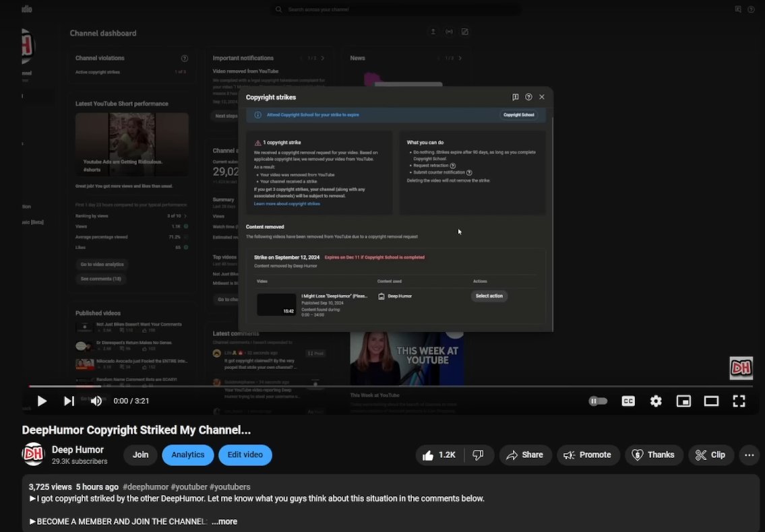Dislike the video
This screenshot has height=532, width=765.
click(478, 455)
